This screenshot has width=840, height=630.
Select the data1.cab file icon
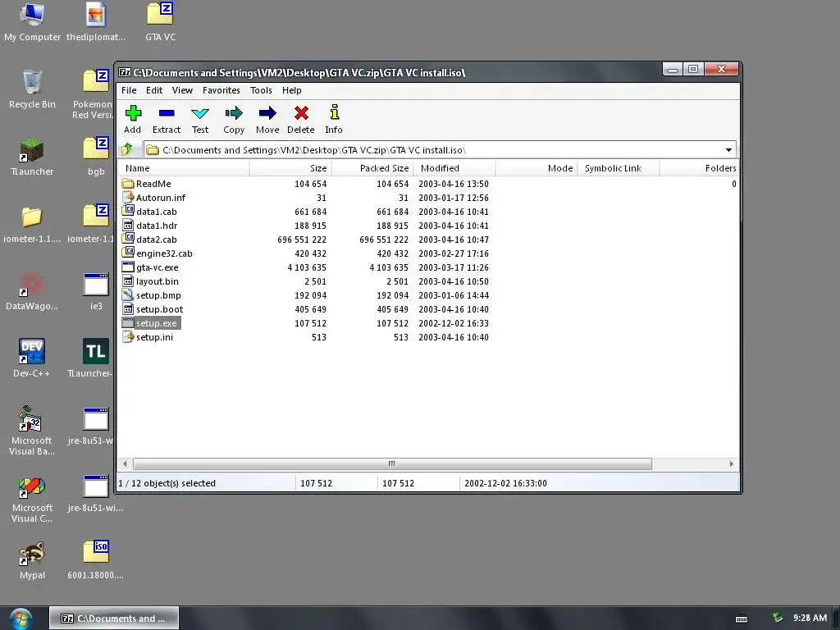coord(127,212)
